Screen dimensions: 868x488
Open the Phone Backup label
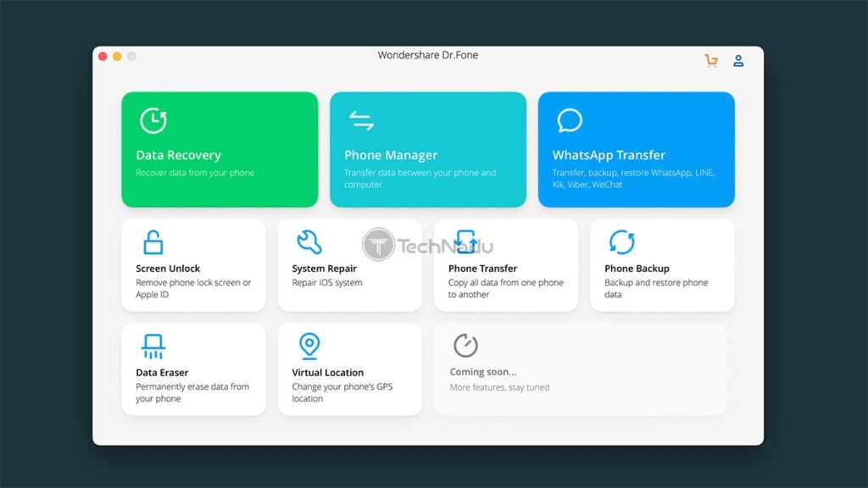[637, 269]
